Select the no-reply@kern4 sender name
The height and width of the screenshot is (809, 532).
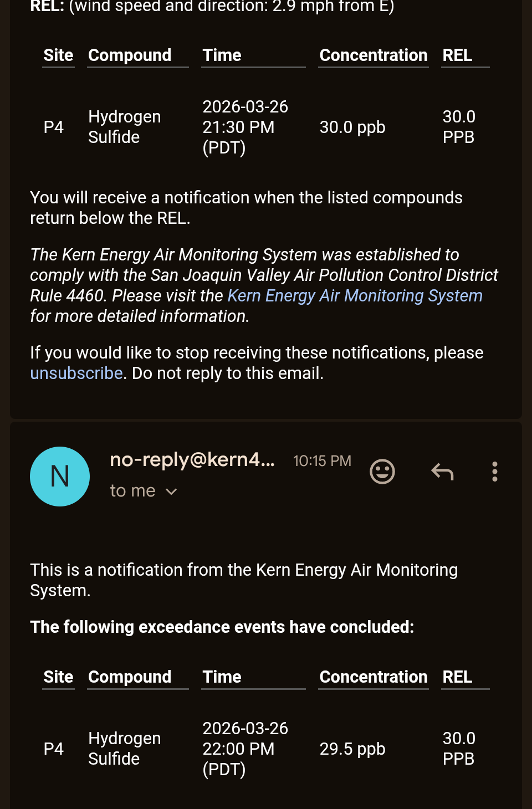click(192, 460)
